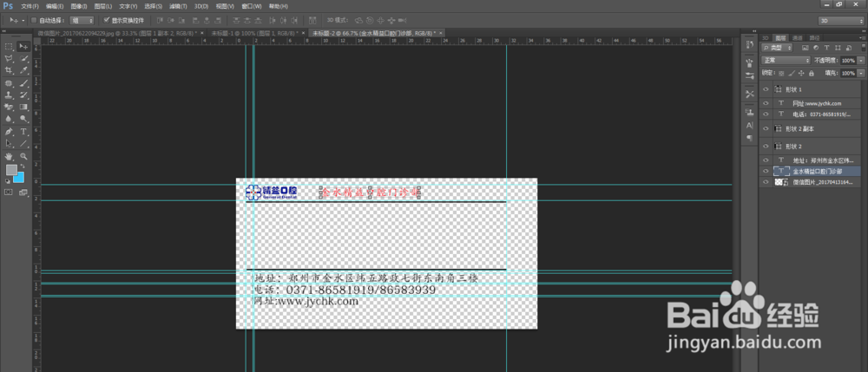Hide the 微信图片 smart object layer
The image size is (868, 372).
[766, 182]
